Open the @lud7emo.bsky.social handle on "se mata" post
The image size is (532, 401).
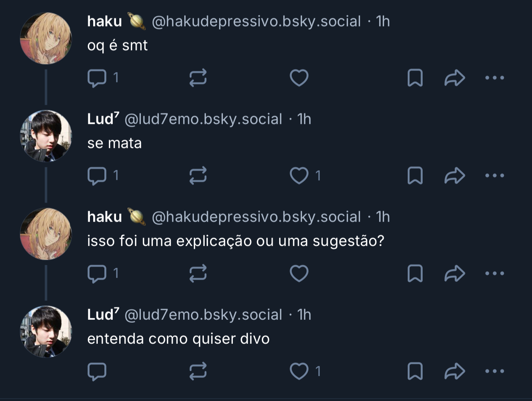[203, 119]
